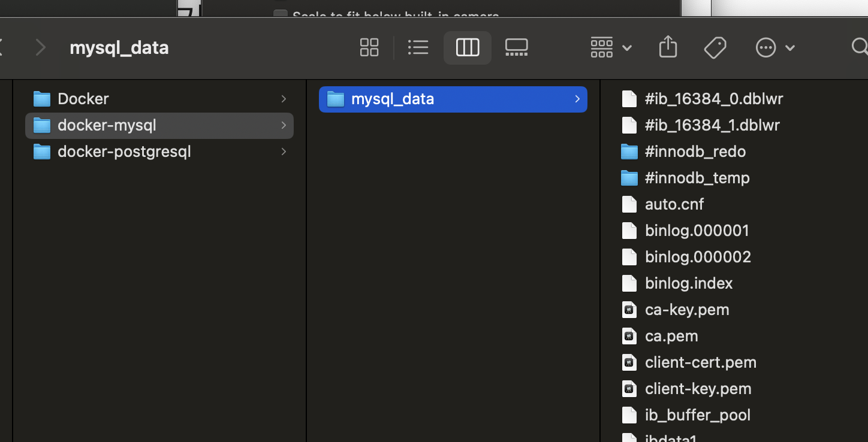This screenshot has width=868, height=442.
Task: Open the #innodb_redo folder
Action: pos(695,152)
